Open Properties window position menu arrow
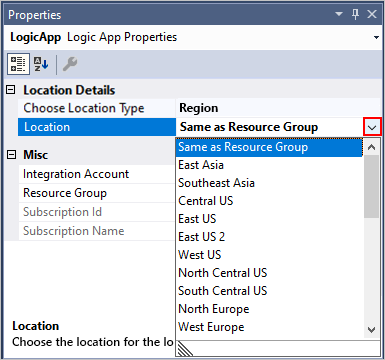Viewport: 385px width, 360px height. 339,14
